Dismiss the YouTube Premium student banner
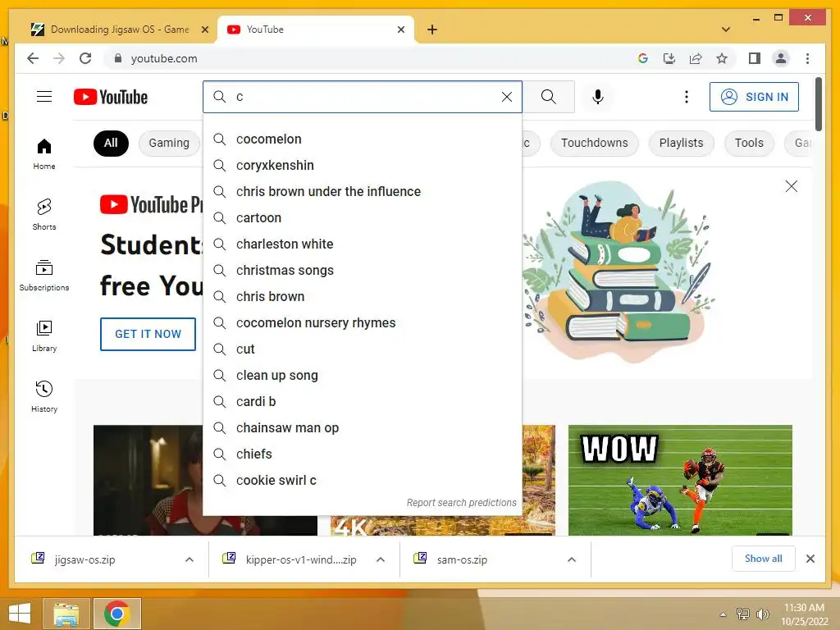This screenshot has height=630, width=840. point(791,186)
